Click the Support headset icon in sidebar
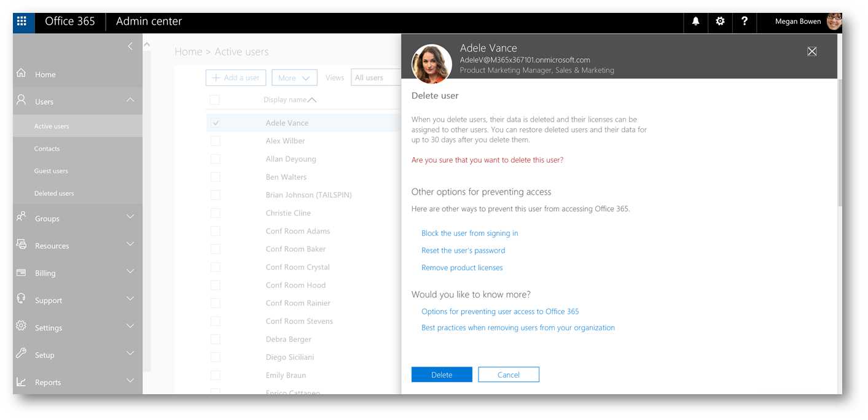 22,298
